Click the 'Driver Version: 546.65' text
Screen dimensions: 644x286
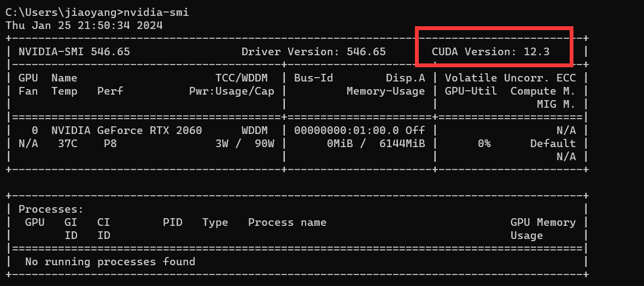tap(314, 52)
